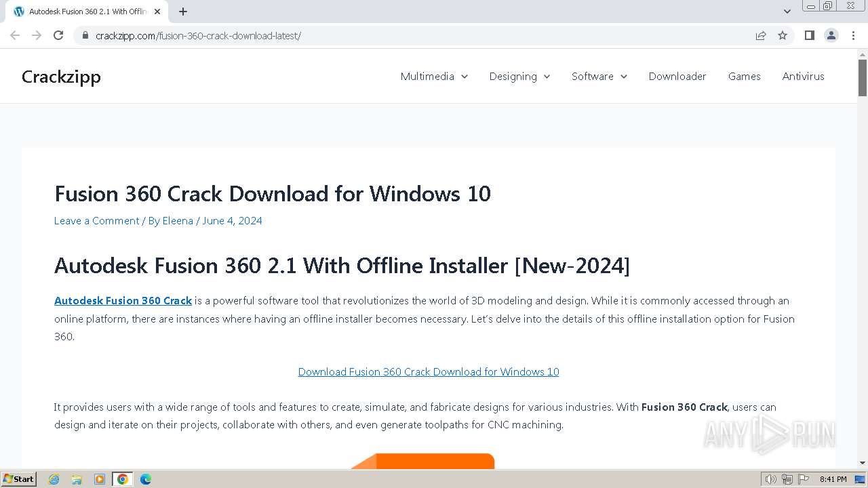
Task: Open author Eleena's page
Action: click(x=178, y=221)
